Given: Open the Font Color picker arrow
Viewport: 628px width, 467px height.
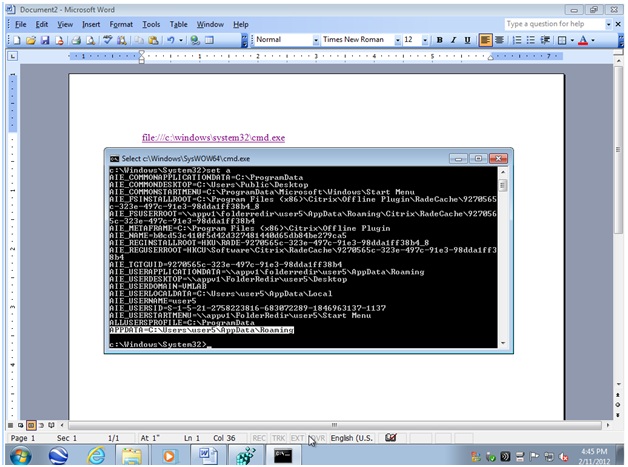Looking at the screenshot, I should tap(594, 40).
